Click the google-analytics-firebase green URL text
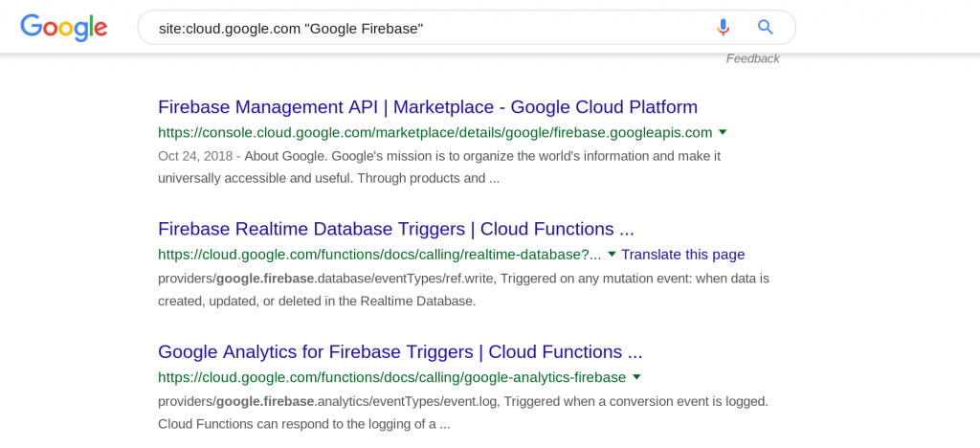This screenshot has height=448, width=980. click(x=391, y=377)
